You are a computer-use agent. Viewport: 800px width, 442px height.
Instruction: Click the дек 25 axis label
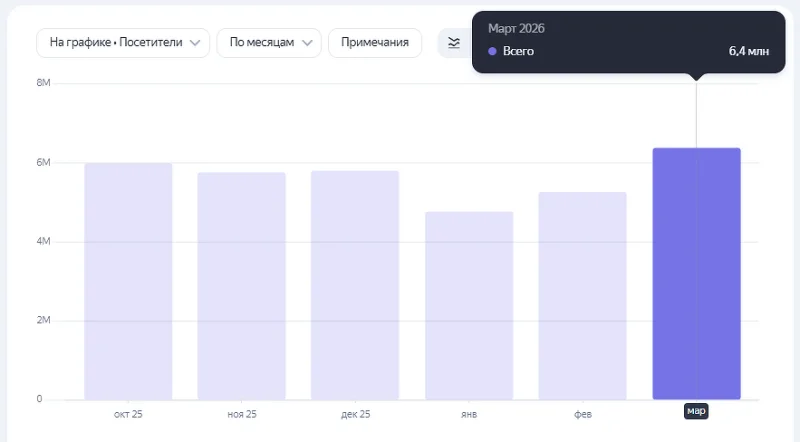click(x=355, y=413)
